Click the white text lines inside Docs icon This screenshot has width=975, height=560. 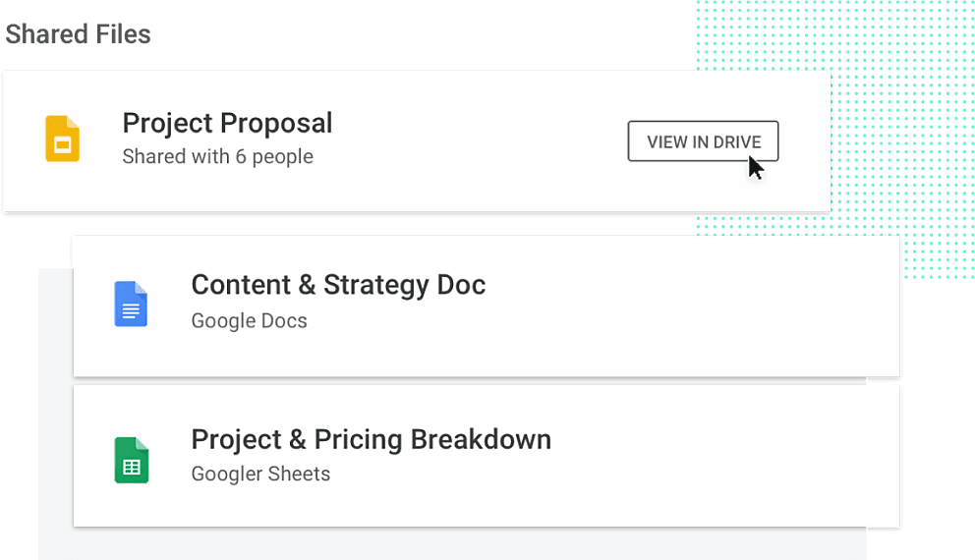click(131, 310)
